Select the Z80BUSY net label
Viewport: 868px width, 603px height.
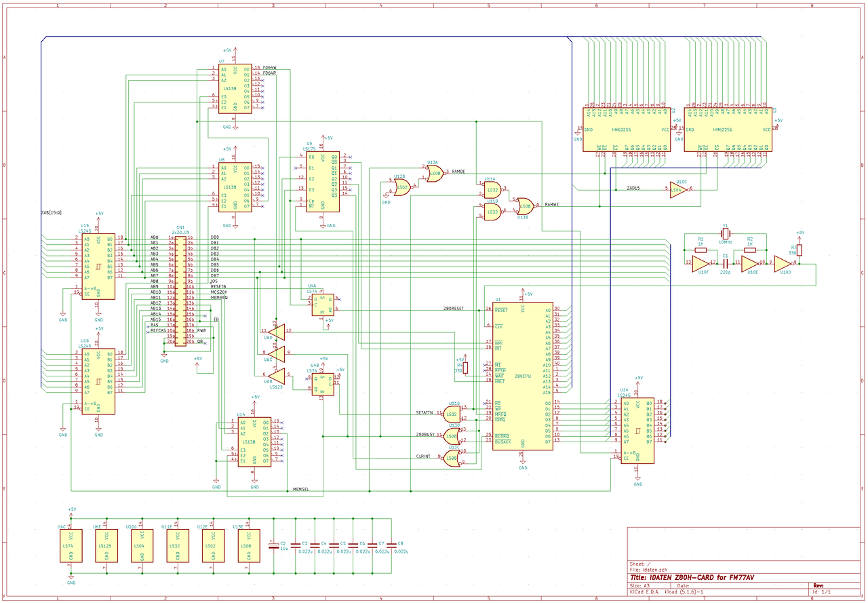pyautogui.click(x=425, y=434)
